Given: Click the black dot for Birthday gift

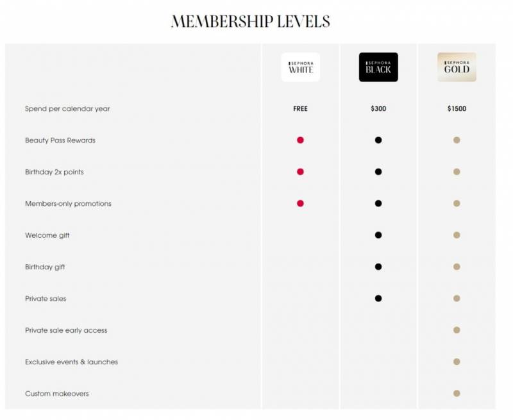Looking at the screenshot, I should tap(378, 267).
